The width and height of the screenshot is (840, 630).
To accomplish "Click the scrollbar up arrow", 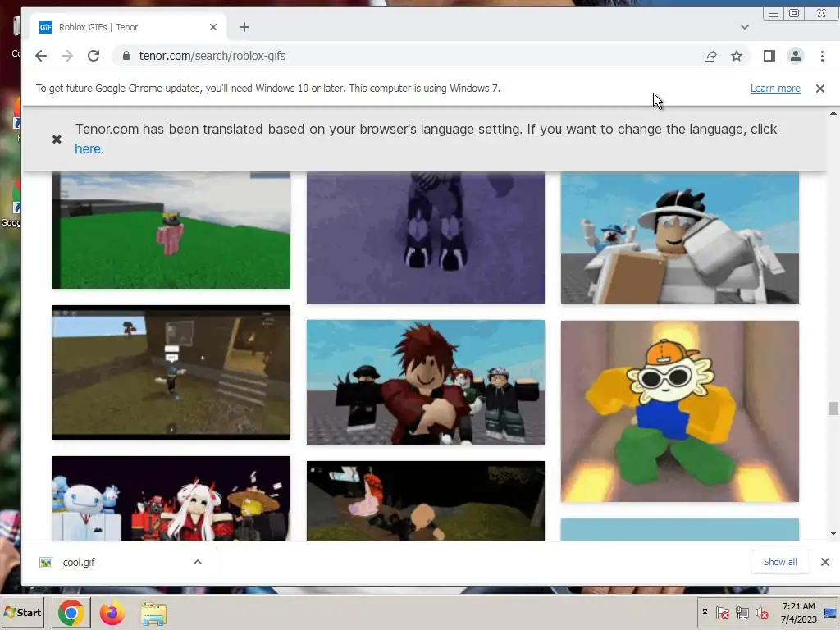I will click(x=833, y=113).
